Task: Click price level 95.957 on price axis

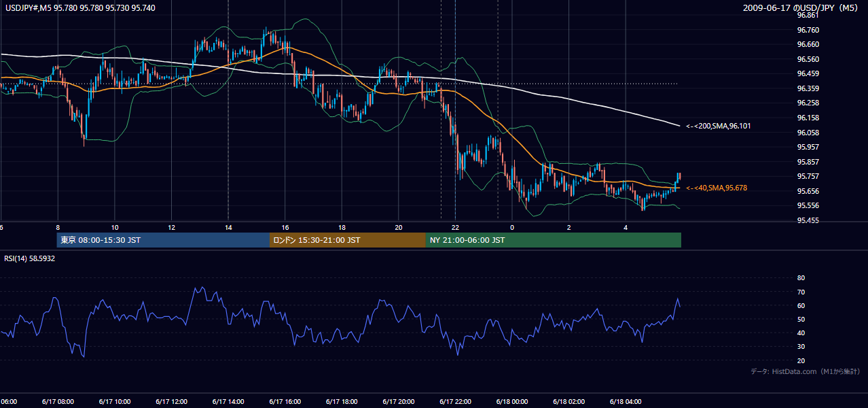Action: tap(808, 147)
